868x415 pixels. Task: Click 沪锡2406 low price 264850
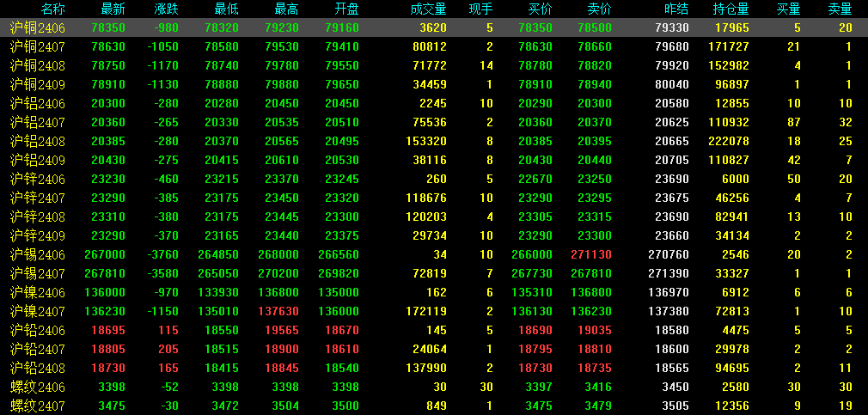pos(218,254)
